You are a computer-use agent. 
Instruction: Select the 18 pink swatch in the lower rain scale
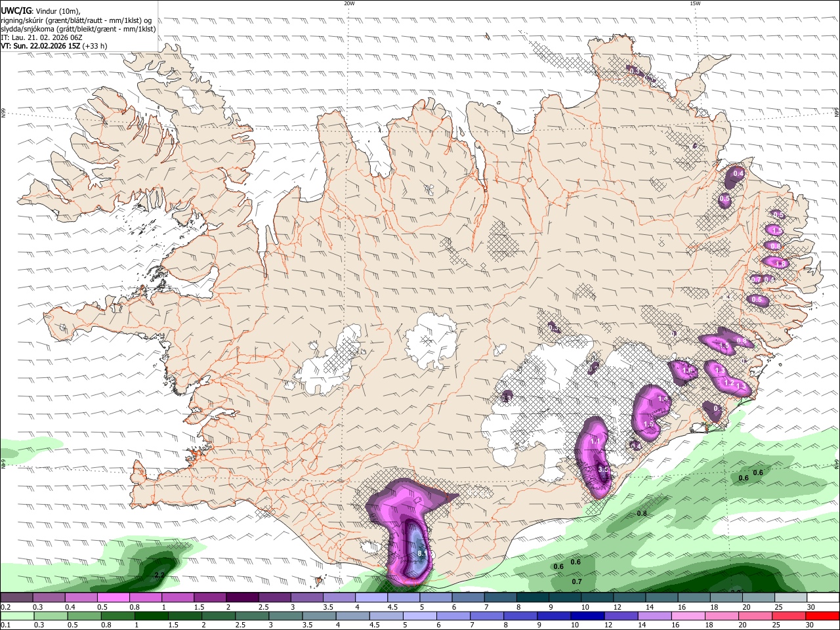pyautogui.click(x=723, y=616)
